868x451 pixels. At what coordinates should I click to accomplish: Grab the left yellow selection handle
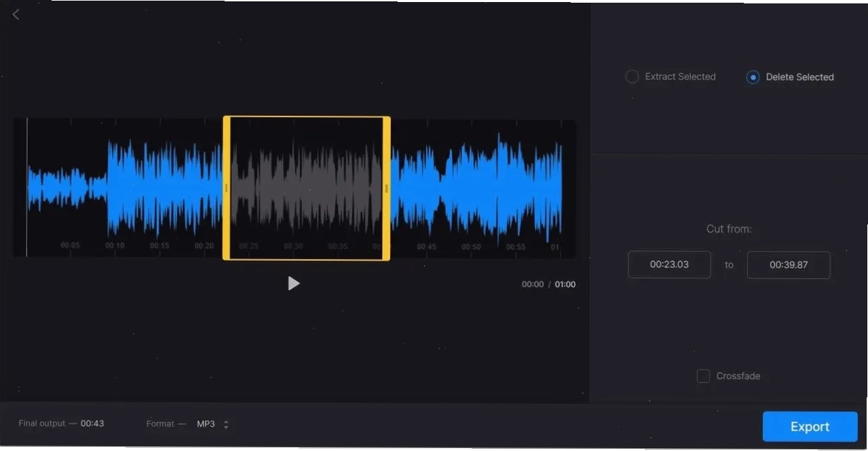(227, 188)
